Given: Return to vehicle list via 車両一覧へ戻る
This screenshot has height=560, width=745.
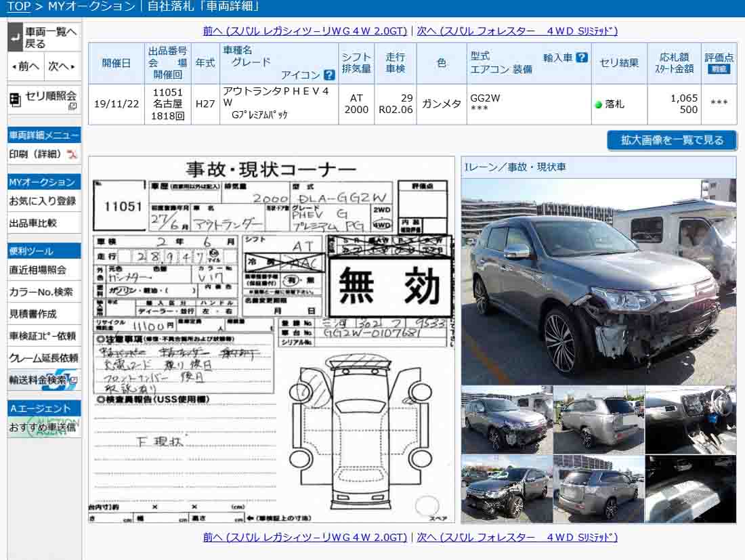Looking at the screenshot, I should [x=44, y=37].
